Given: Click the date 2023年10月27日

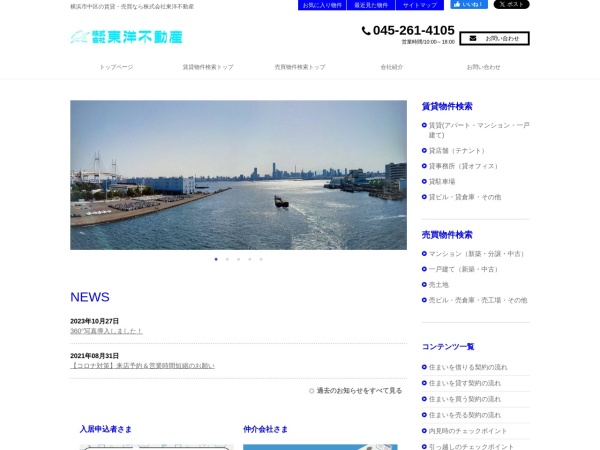Looking at the screenshot, I should click(x=95, y=321).
